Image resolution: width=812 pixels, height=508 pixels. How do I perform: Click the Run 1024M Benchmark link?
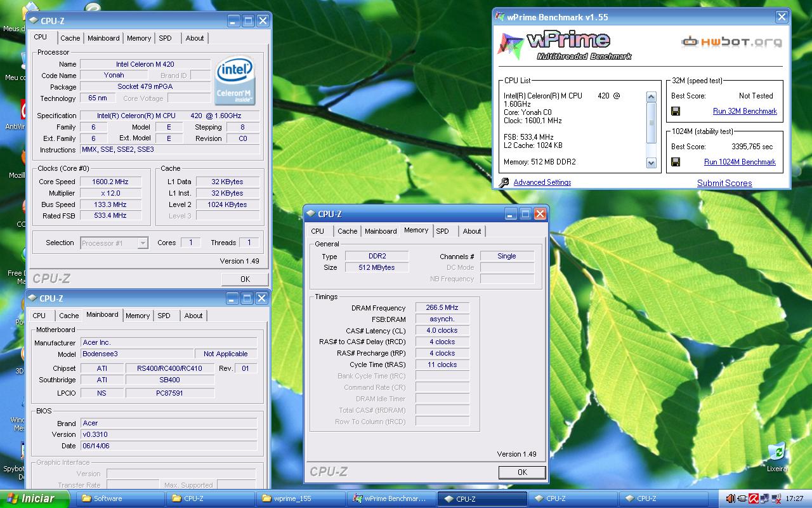point(740,162)
